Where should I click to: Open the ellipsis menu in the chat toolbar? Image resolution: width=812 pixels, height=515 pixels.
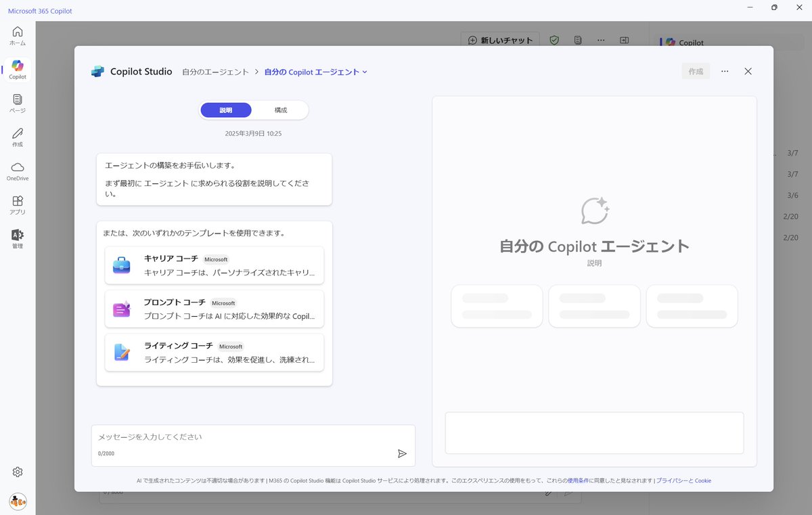pos(601,41)
